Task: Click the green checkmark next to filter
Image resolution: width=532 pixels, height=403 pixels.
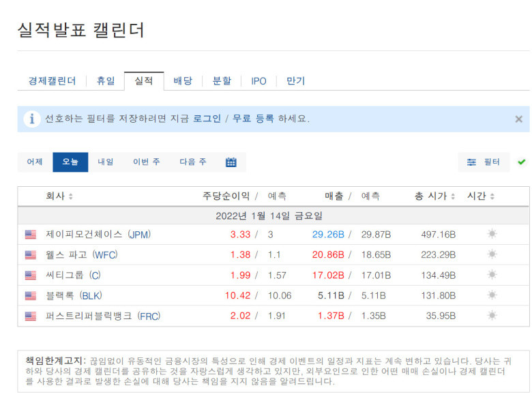Action: pos(522,162)
